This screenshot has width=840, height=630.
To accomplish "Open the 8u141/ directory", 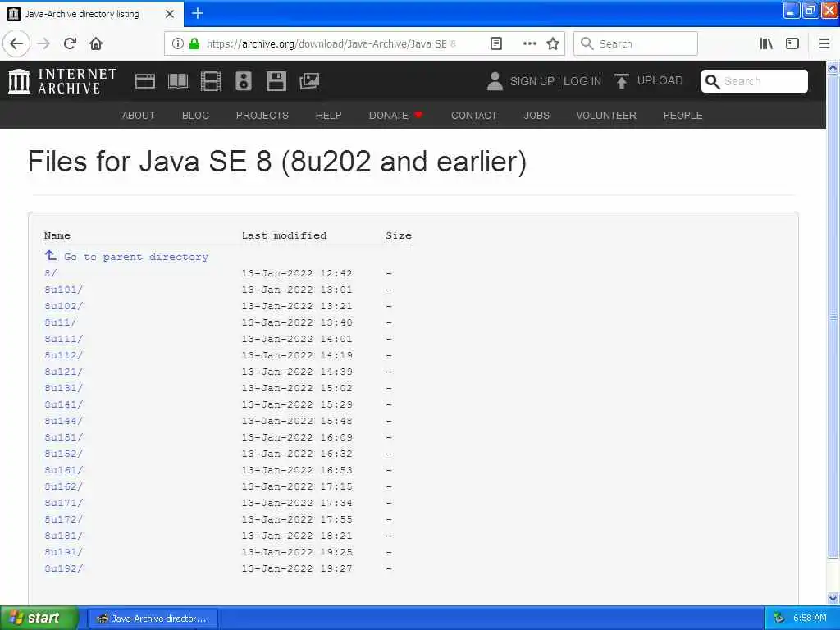I will [x=64, y=404].
